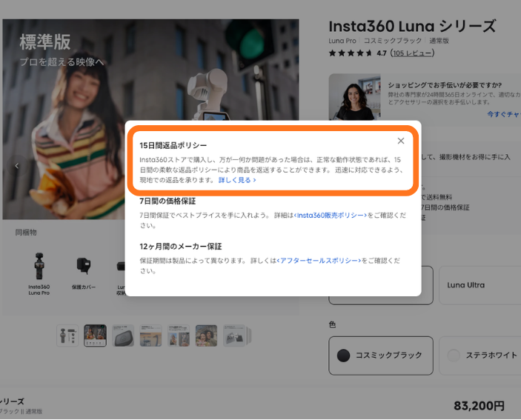The height and width of the screenshot is (420, 521).
Task: Click the Insta360 Luna シリーズ title
Action: click(x=412, y=27)
